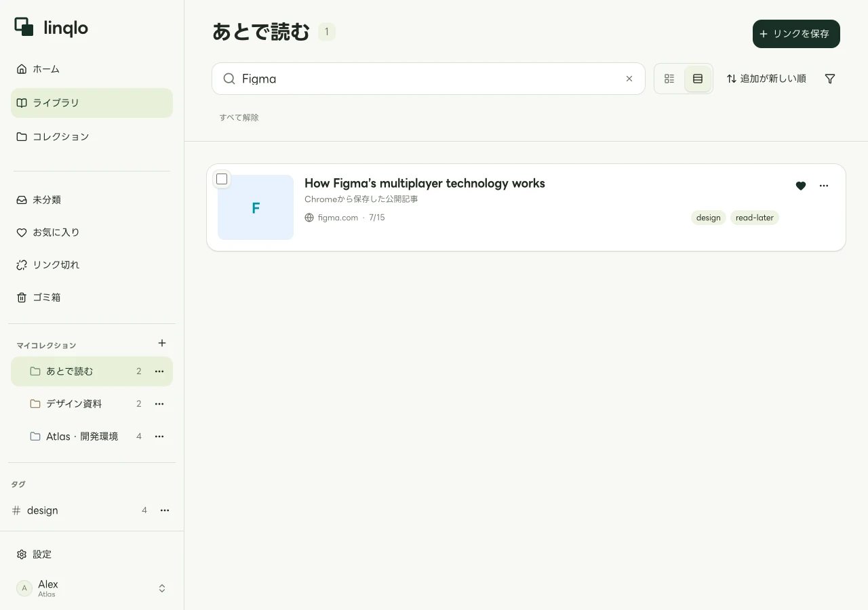Click the figma.com globe icon

click(x=309, y=218)
